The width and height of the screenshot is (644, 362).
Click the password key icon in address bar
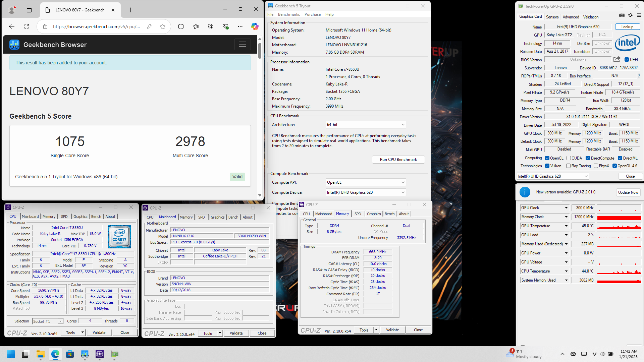tap(149, 26)
